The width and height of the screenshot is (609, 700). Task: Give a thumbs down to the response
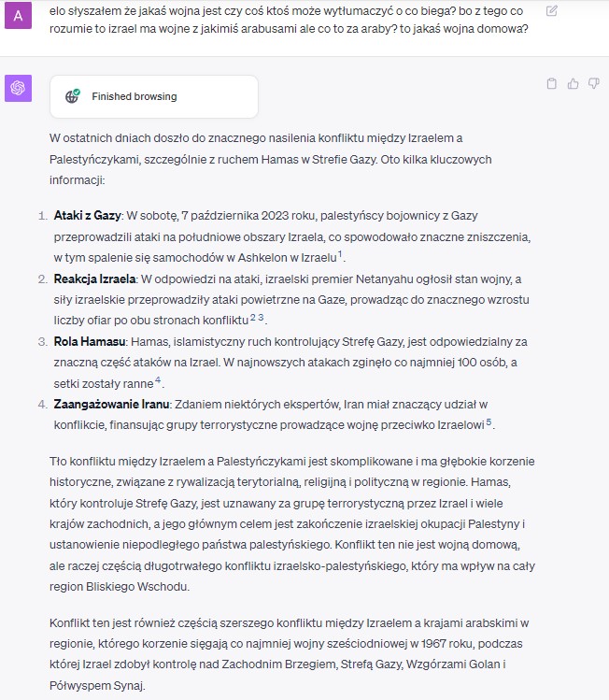pyautogui.click(x=594, y=83)
